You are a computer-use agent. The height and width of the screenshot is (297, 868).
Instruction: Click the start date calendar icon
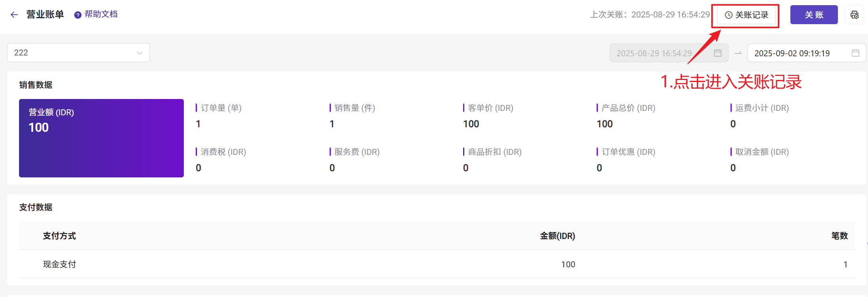click(x=717, y=53)
